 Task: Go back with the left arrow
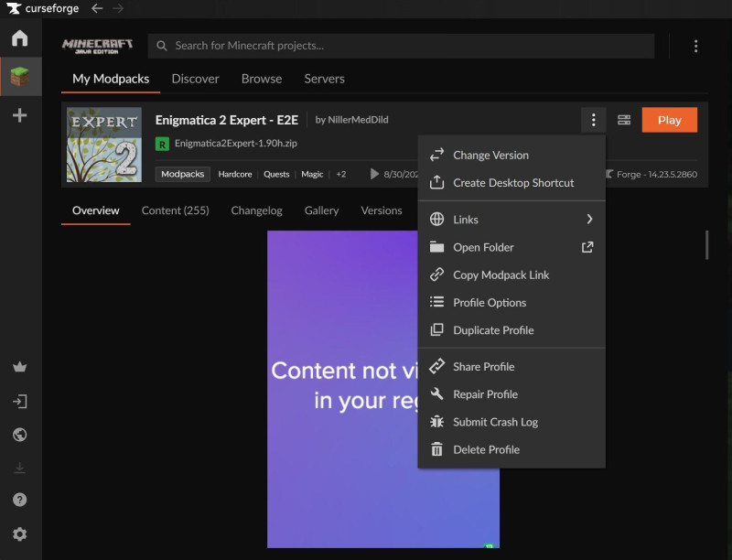[97, 8]
